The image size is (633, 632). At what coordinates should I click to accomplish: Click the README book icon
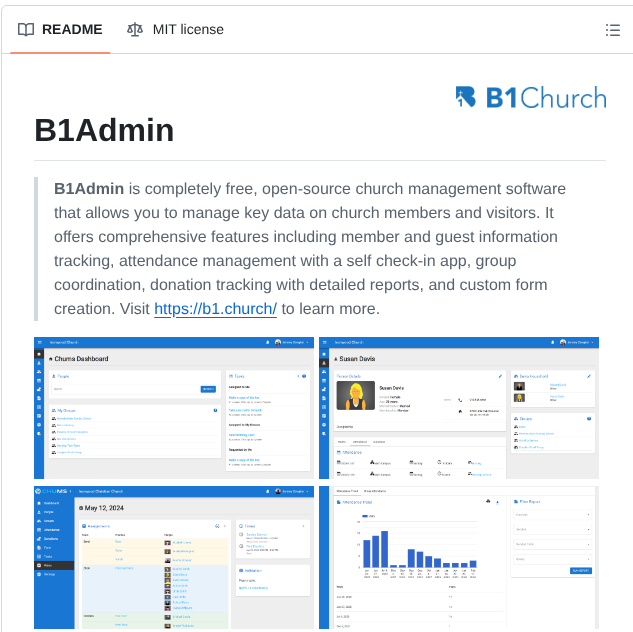[26, 30]
